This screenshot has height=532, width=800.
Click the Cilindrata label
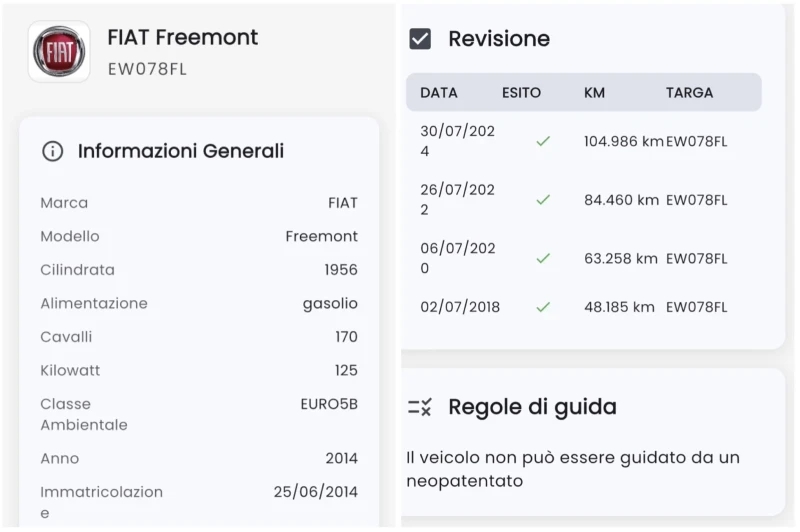point(78,270)
